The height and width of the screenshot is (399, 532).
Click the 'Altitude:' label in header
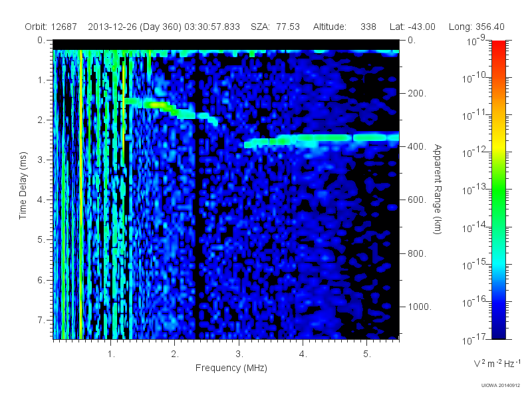(x=329, y=27)
